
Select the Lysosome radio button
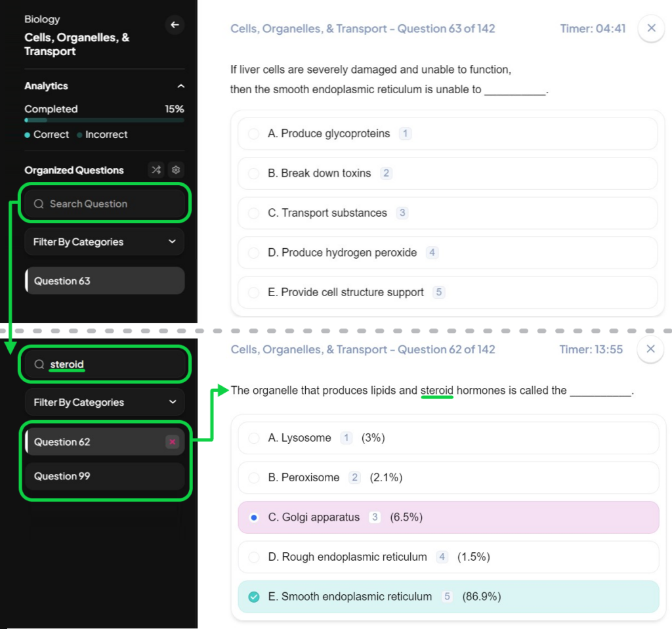(254, 438)
